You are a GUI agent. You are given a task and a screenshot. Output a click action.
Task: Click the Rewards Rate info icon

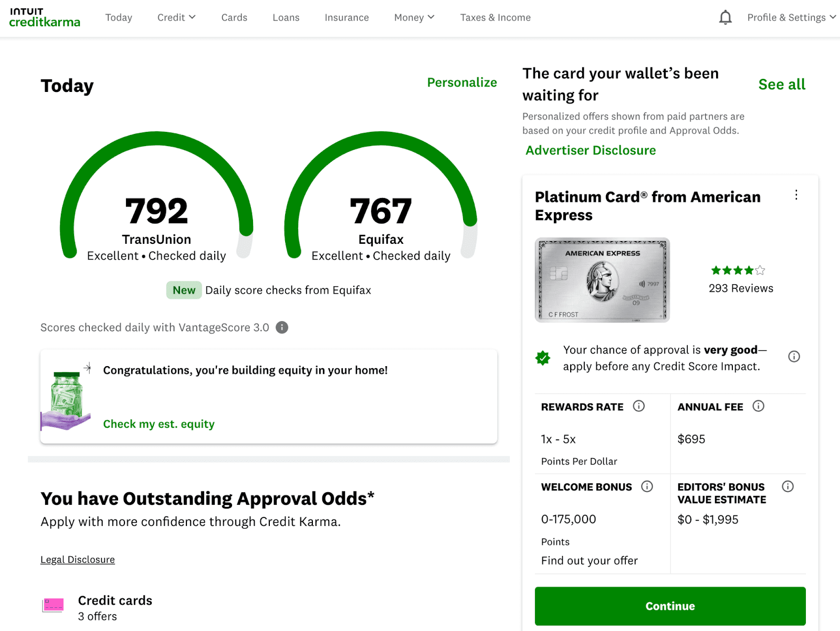638,406
